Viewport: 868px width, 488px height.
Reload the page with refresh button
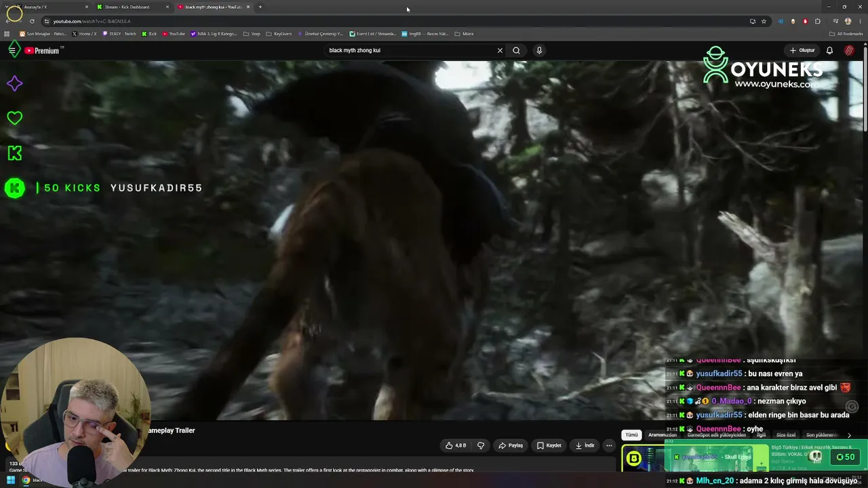32,21
